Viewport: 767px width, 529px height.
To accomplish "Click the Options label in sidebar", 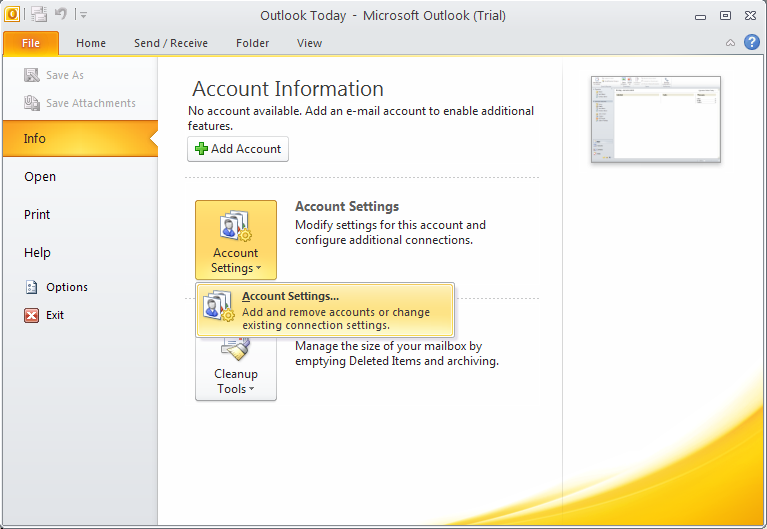I will tap(67, 287).
